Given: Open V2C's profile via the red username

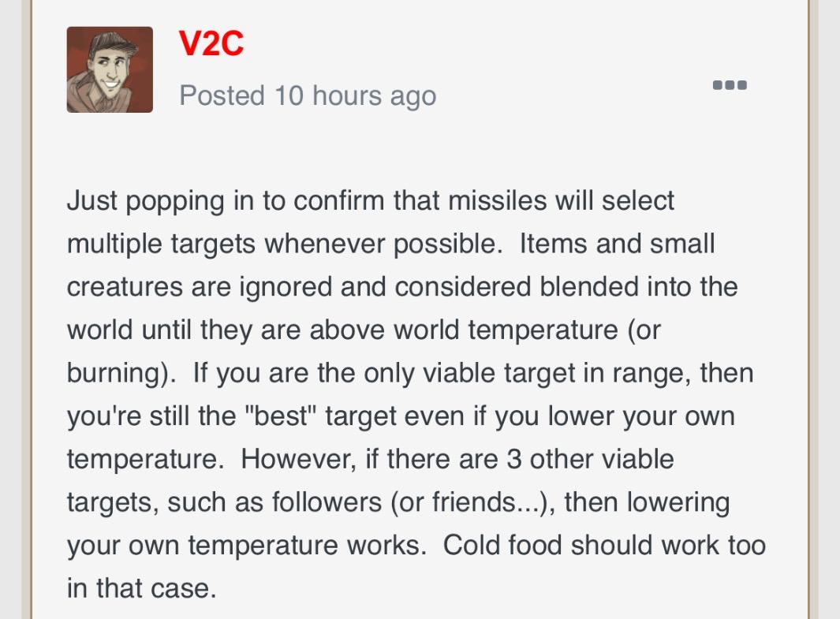Looking at the screenshot, I should (211, 44).
